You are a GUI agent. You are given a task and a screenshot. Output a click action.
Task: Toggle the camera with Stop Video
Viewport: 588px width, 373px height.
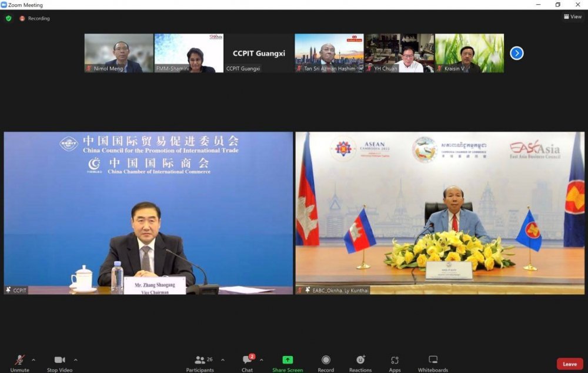tap(60, 360)
